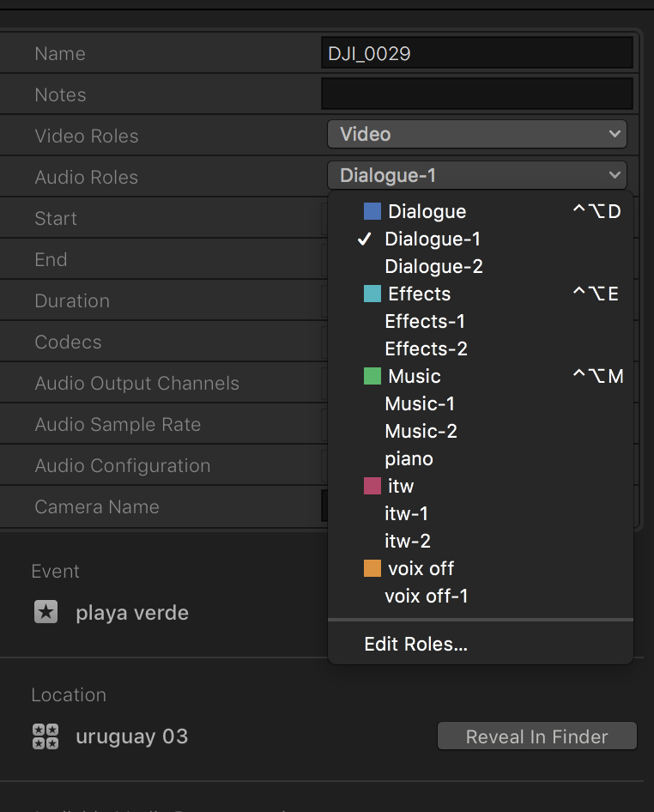The width and height of the screenshot is (654, 812).
Task: Click into the empty Notes field
Action: [x=476, y=94]
